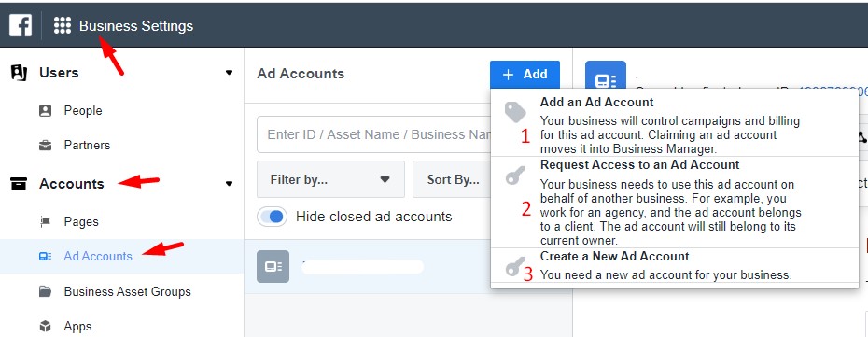
Task: Click the key icon beside Create a New Ad Account
Action: [515, 267]
